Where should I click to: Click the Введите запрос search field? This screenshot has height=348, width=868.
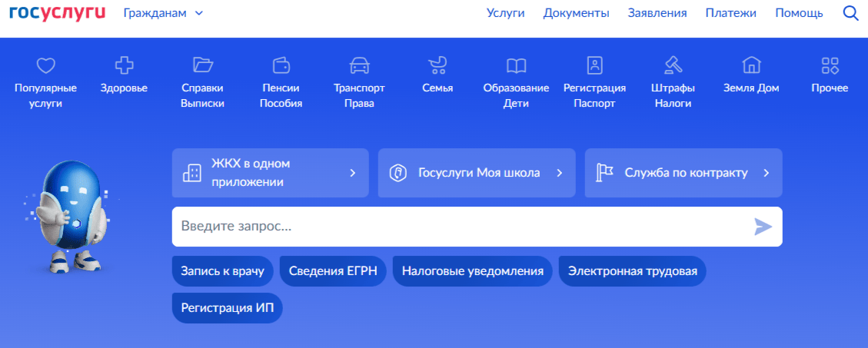[461, 227]
